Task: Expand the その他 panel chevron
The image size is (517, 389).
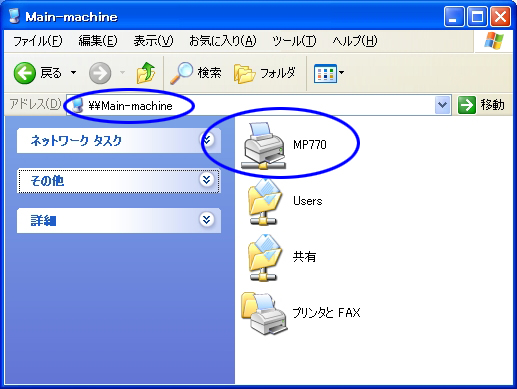Action: coord(207,180)
